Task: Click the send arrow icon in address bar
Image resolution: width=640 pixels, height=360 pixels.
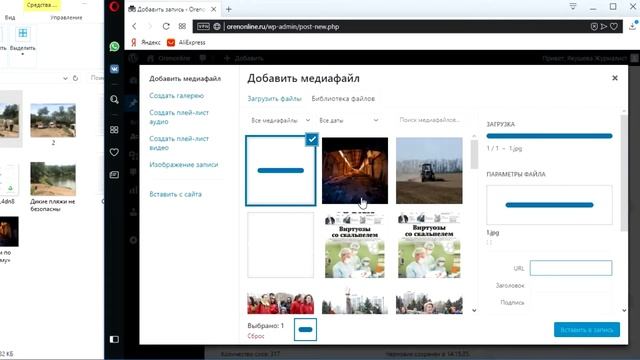Action: point(604,27)
